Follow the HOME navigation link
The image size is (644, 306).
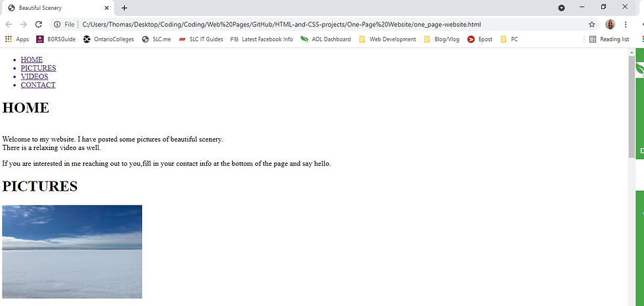32,60
